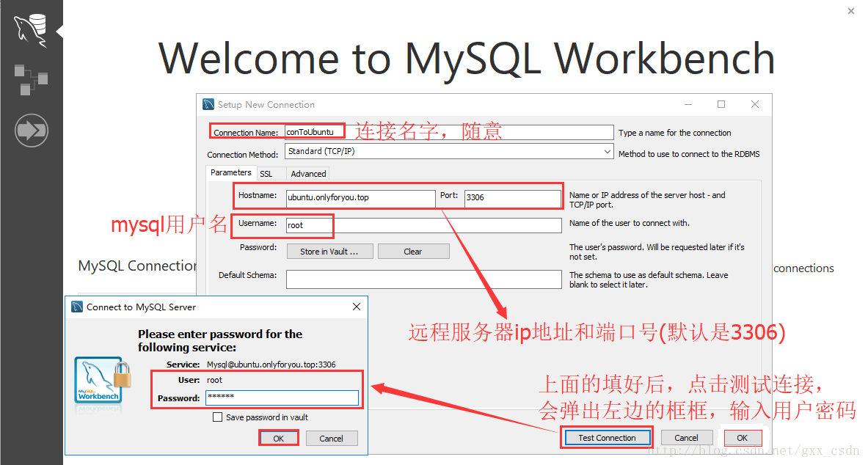
Task: Switch to the Parameters tab
Action: [231, 172]
